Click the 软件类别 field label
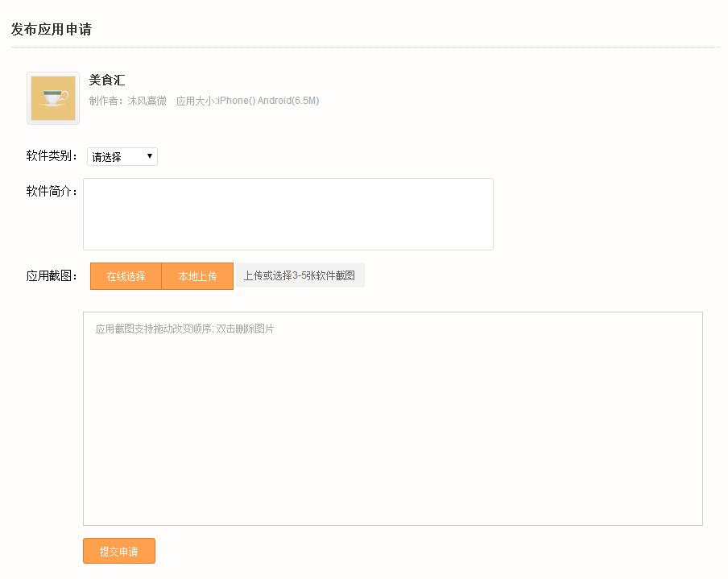The image size is (728, 579). 52,156
